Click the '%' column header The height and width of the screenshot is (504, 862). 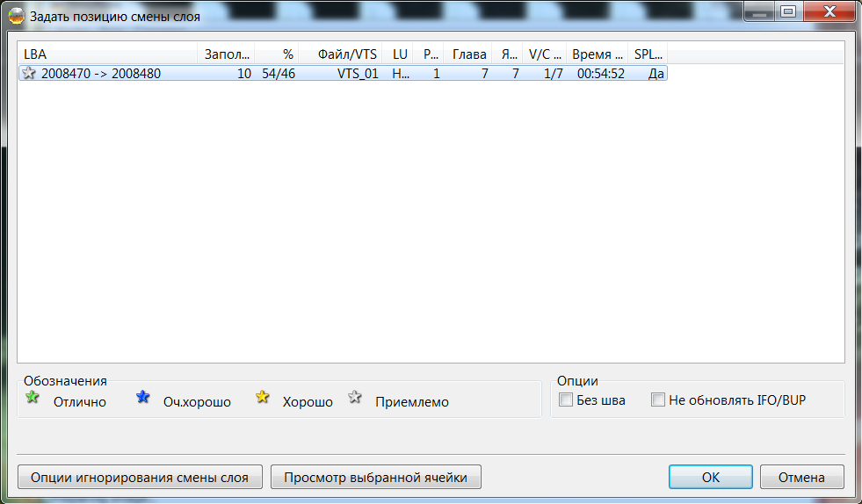coord(277,54)
